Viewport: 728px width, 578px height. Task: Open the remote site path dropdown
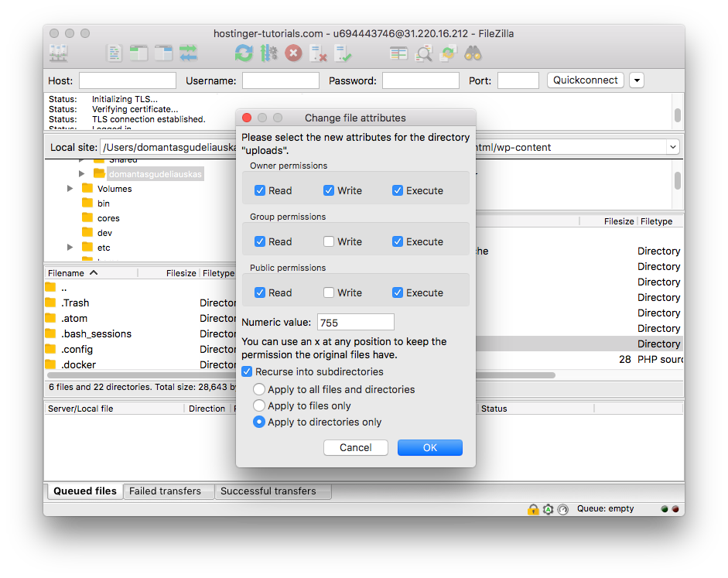(672, 146)
